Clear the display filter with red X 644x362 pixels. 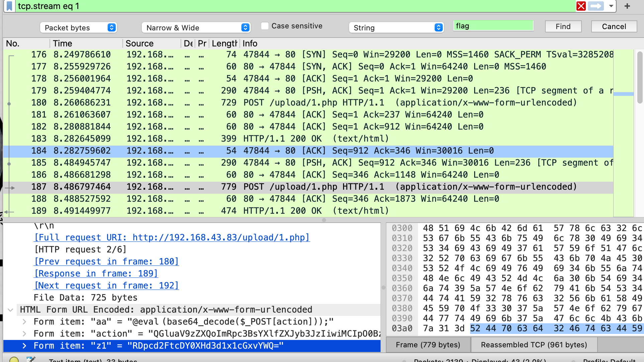581,6
